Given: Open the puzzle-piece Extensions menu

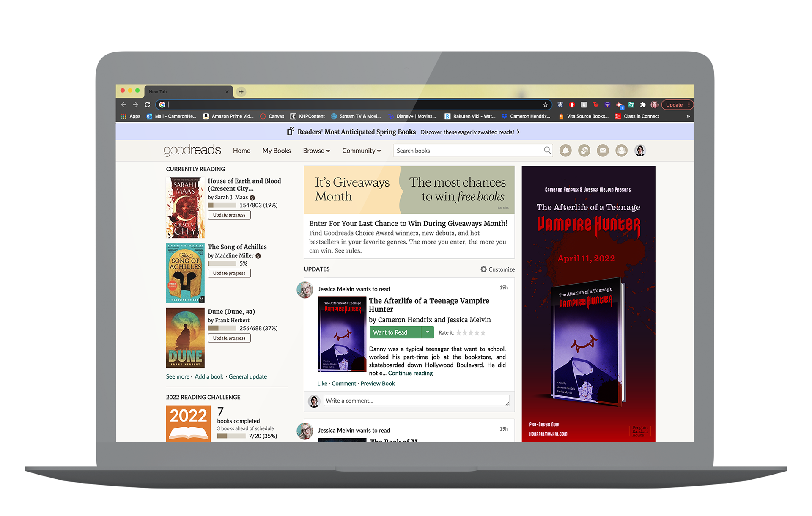Looking at the screenshot, I should [x=643, y=104].
